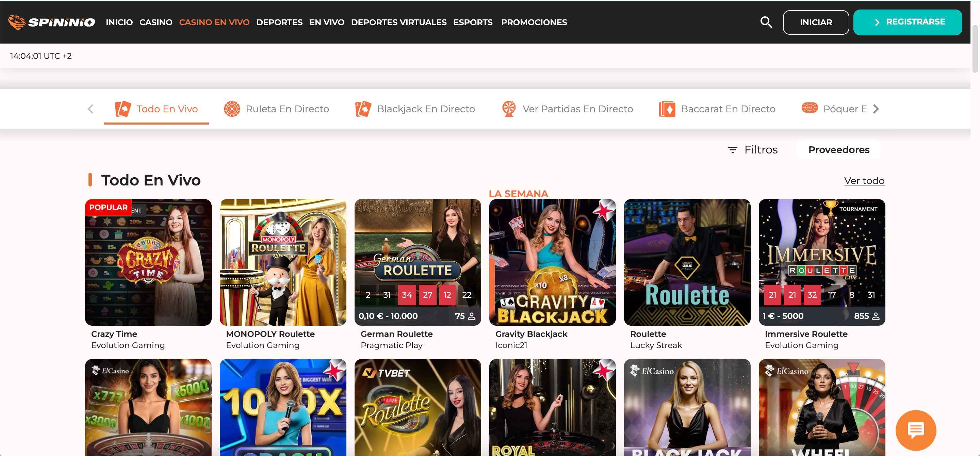Click the Póquer chip icon
This screenshot has width=980, height=456.
click(x=810, y=108)
